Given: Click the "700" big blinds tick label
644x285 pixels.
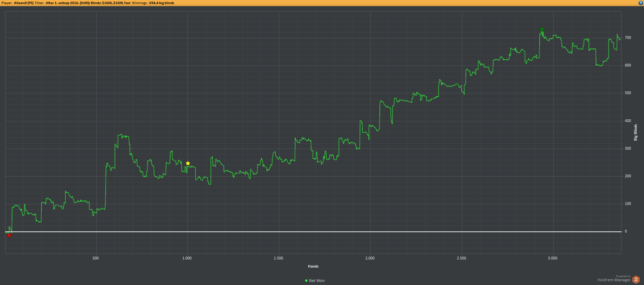Looking at the screenshot, I should [x=628, y=37].
